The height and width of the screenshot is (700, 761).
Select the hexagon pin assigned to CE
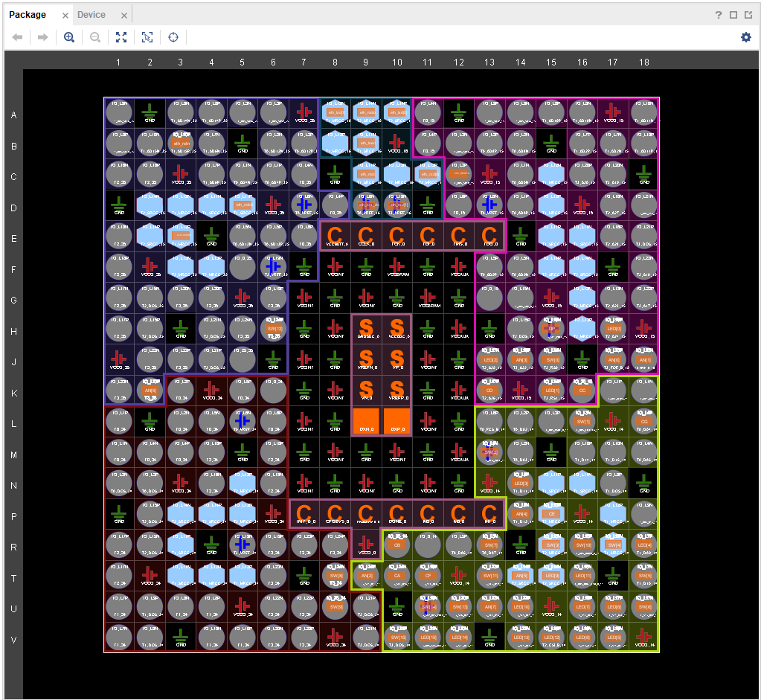(551, 514)
